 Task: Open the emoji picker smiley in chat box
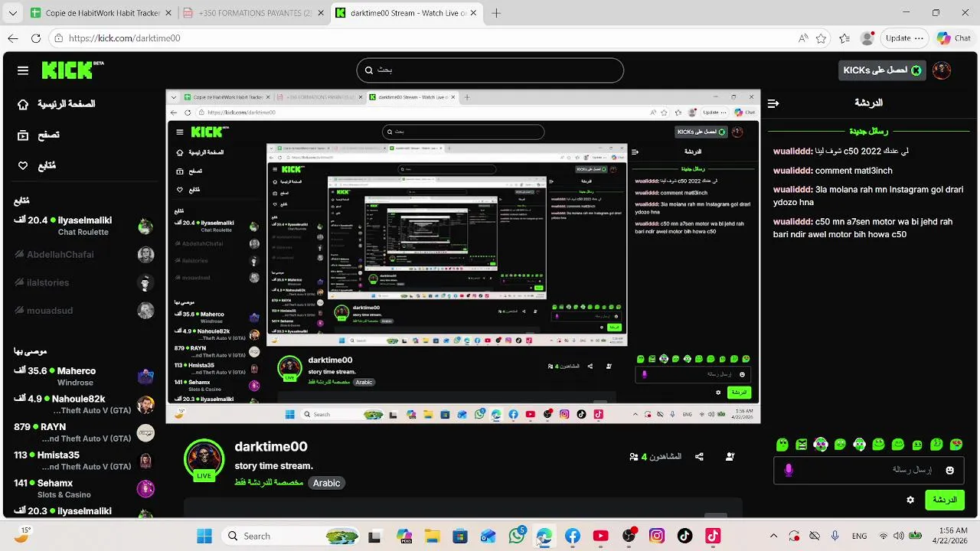click(x=950, y=470)
